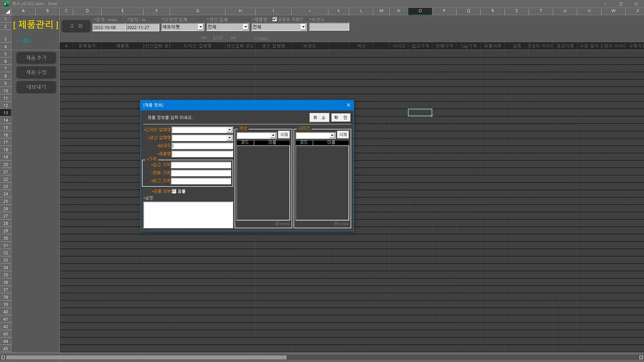Confirm with 확인 in the 제품 정보 dialog

(340, 117)
